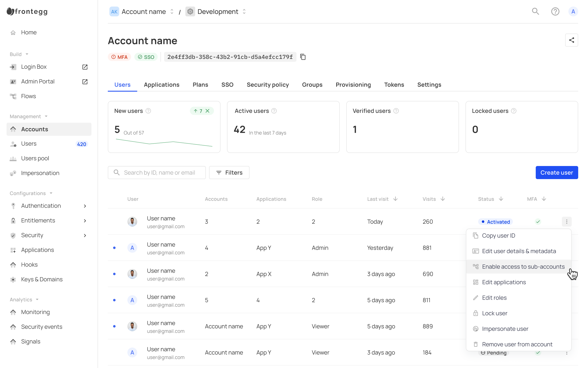Switch to the Security policy tab

pos(268,85)
